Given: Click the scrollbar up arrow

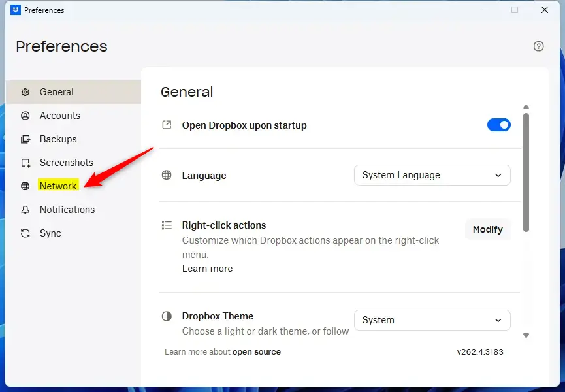Looking at the screenshot, I should coord(526,107).
